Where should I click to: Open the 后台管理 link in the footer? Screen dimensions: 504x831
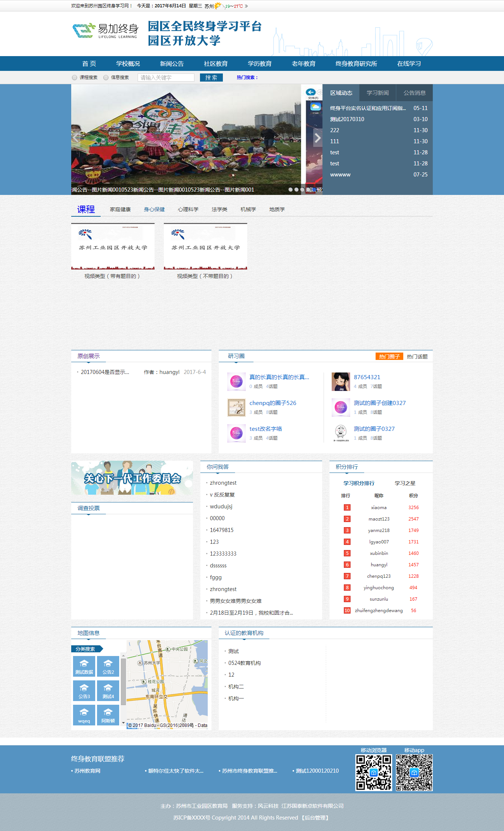[x=315, y=818]
